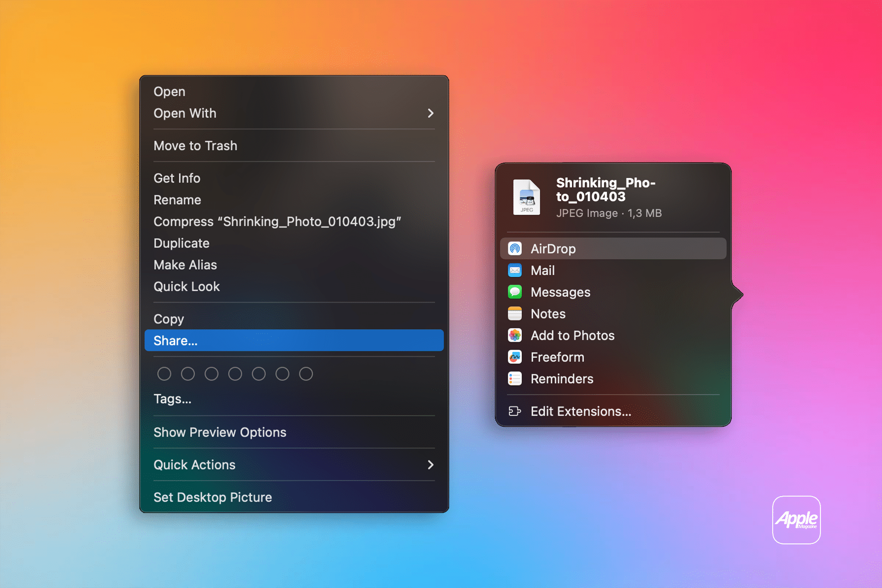The width and height of the screenshot is (882, 588).
Task: Select Duplicate menu entry
Action: (x=294, y=243)
